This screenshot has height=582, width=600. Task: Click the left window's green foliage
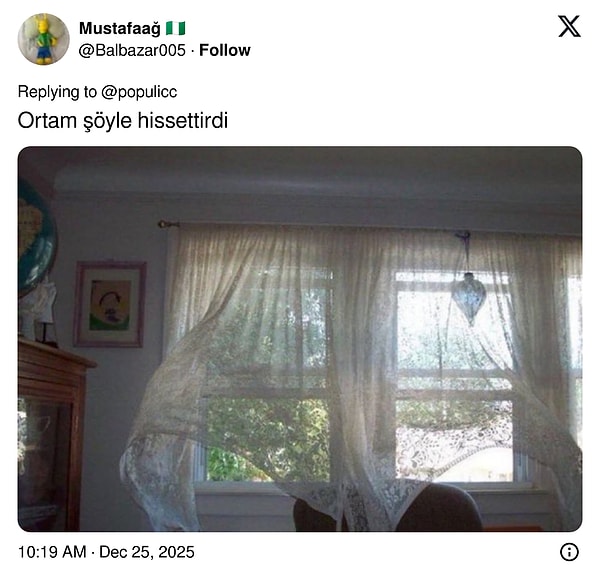268,438
